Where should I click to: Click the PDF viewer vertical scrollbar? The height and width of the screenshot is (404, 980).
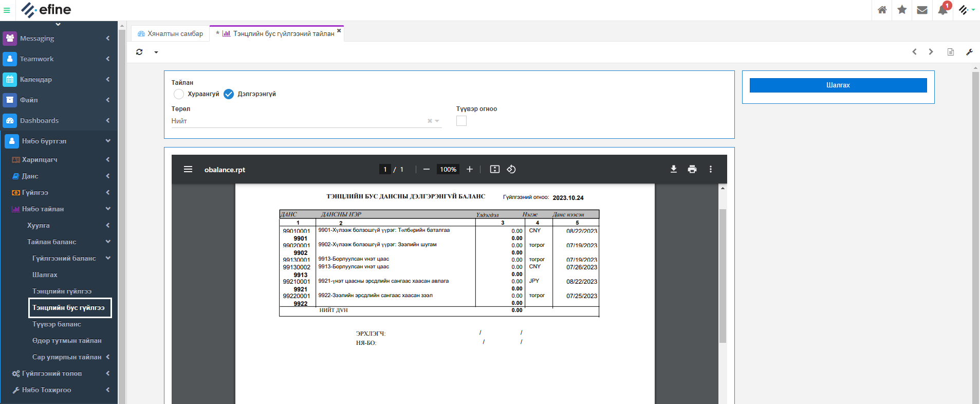pyautogui.click(x=723, y=276)
